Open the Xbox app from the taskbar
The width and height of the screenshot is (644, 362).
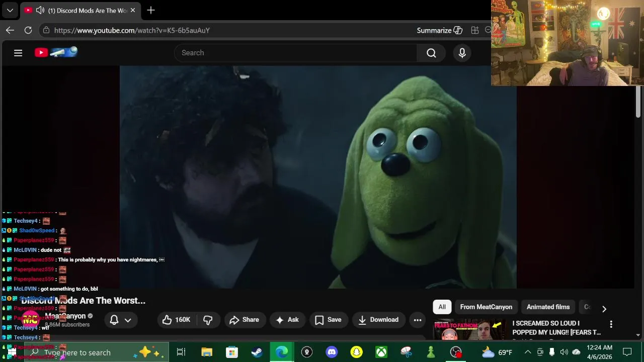pos(381,352)
